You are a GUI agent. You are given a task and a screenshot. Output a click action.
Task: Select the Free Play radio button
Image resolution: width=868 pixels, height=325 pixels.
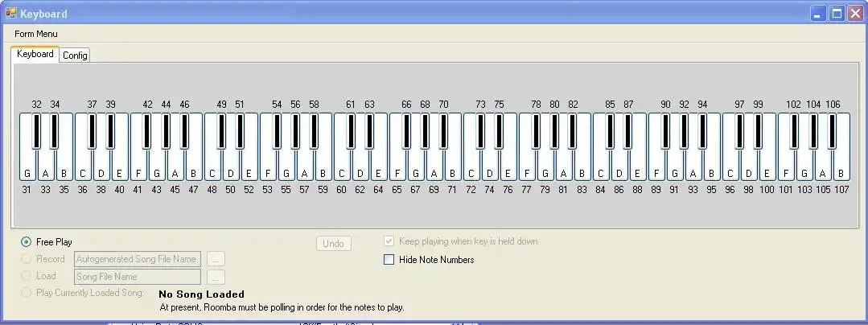tap(26, 242)
